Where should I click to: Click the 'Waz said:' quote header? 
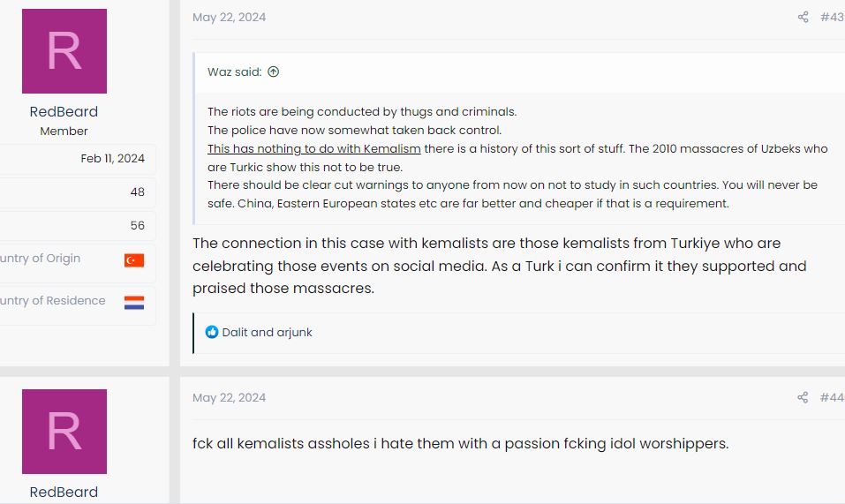pyautogui.click(x=234, y=72)
